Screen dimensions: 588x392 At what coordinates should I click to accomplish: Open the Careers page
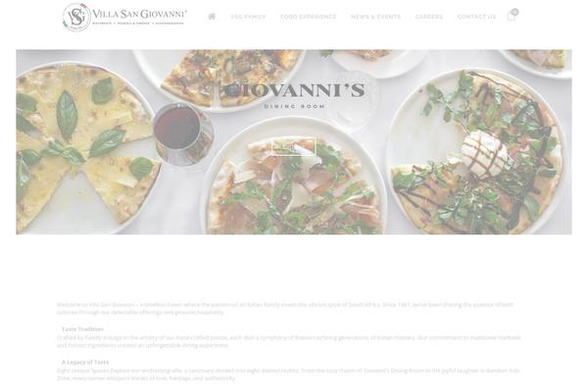(x=429, y=17)
